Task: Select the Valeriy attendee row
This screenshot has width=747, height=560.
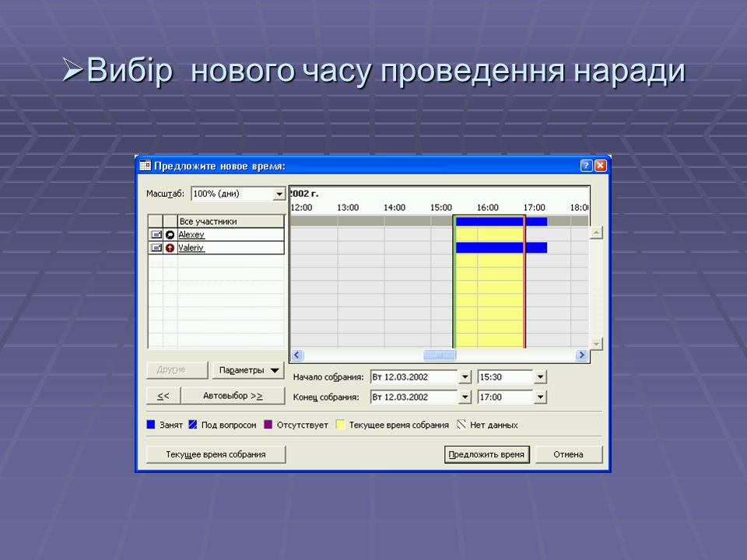Action: (216, 247)
